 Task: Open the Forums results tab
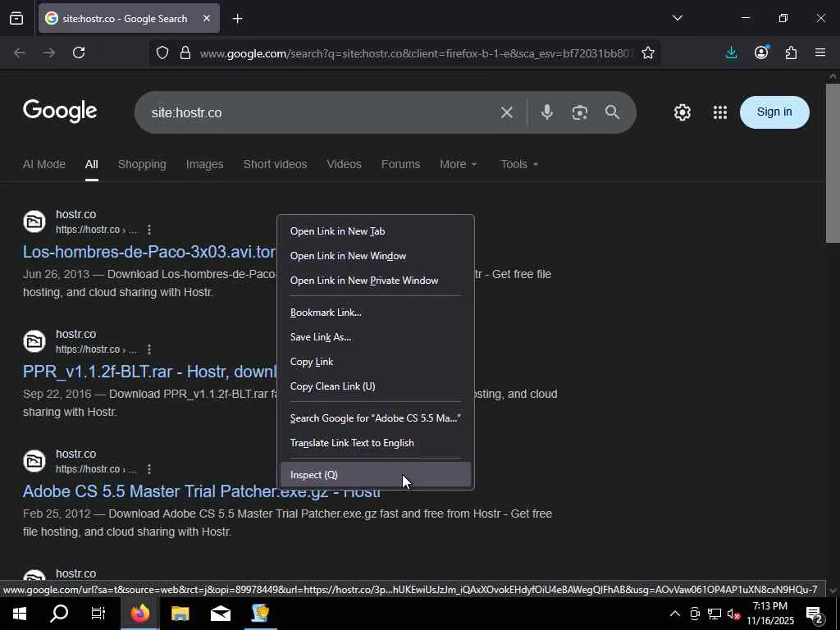pos(400,164)
